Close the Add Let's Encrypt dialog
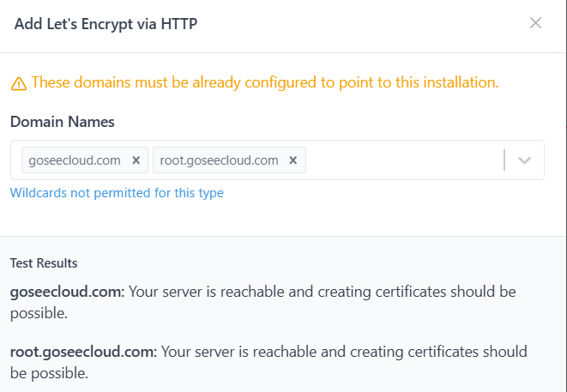567x392 pixels. click(x=535, y=23)
